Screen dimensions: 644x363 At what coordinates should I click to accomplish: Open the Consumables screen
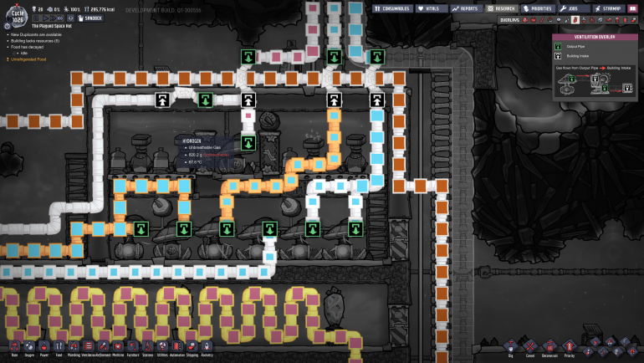(392, 8)
